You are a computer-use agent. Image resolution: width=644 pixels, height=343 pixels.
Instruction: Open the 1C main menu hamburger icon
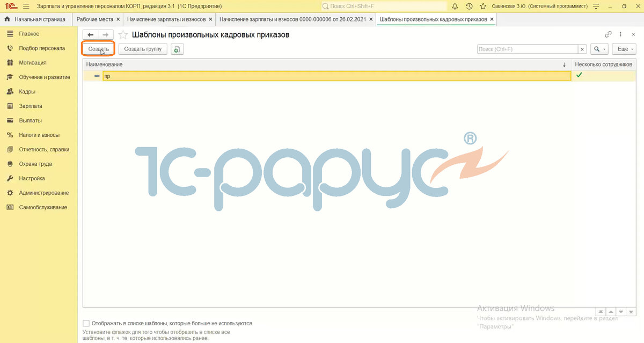(x=26, y=6)
